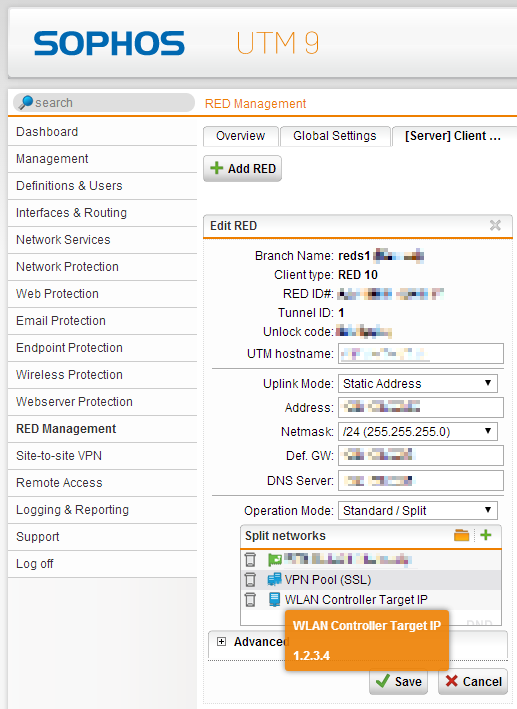Click the Add RED button
The image size is (517, 709).
[x=242, y=169]
